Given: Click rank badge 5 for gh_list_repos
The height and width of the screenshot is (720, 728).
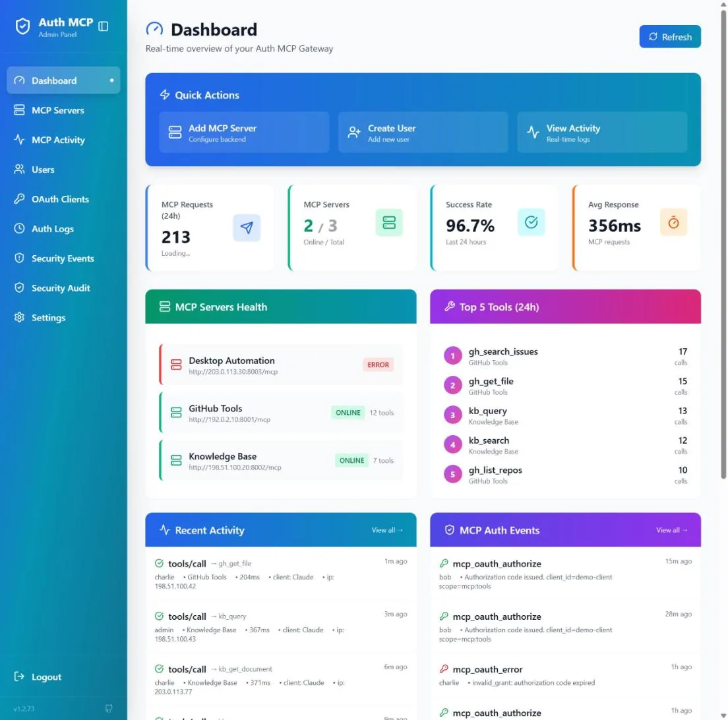Looking at the screenshot, I should pos(452,474).
